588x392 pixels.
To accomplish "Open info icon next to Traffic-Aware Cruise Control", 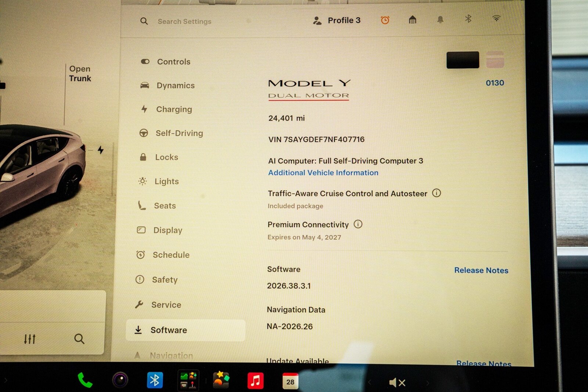I will pyautogui.click(x=436, y=193).
